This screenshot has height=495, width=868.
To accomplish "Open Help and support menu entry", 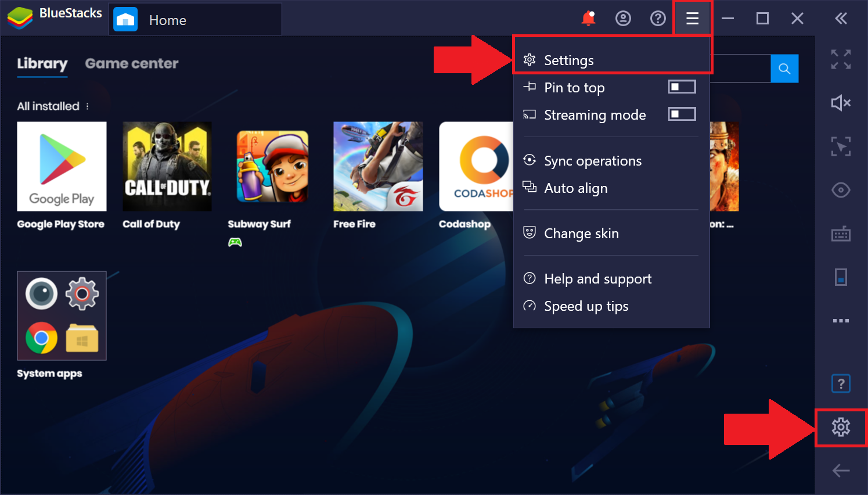I will pyautogui.click(x=612, y=279).
